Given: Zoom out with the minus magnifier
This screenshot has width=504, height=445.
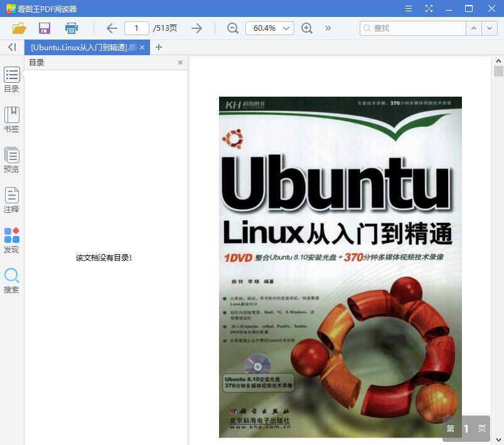Looking at the screenshot, I should 232,28.
